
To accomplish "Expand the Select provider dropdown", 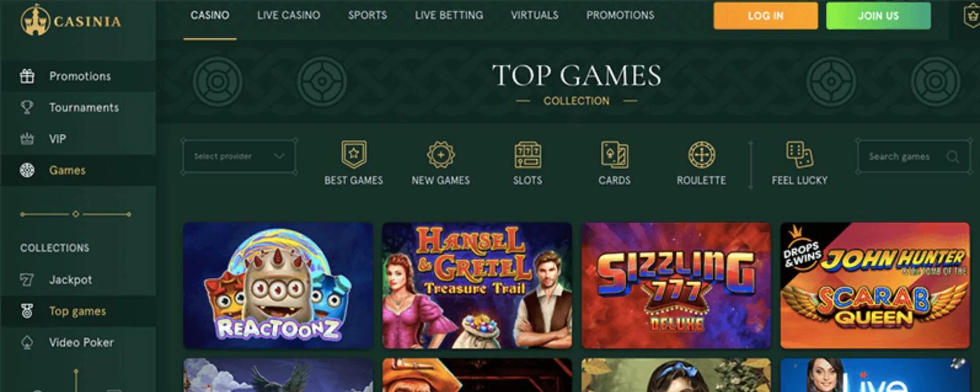I will [x=239, y=156].
